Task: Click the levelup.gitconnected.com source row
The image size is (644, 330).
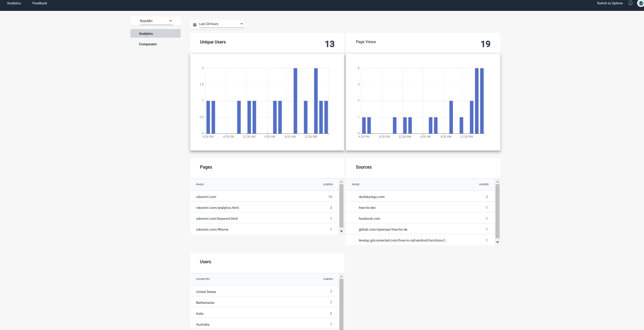Action: [420, 240]
